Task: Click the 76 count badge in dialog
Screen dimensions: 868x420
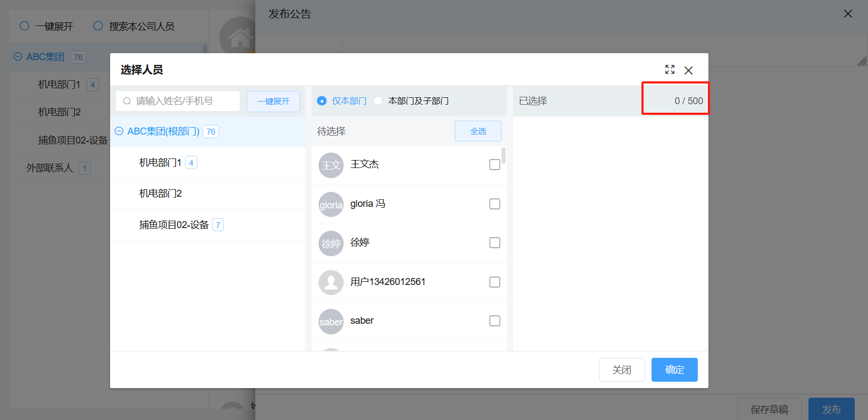Action: pos(211,132)
